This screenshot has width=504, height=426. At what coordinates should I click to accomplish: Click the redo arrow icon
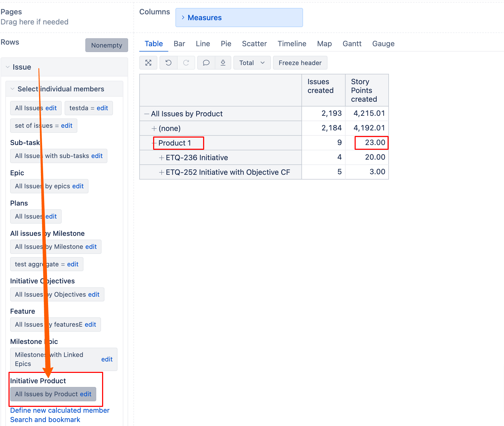(x=186, y=63)
